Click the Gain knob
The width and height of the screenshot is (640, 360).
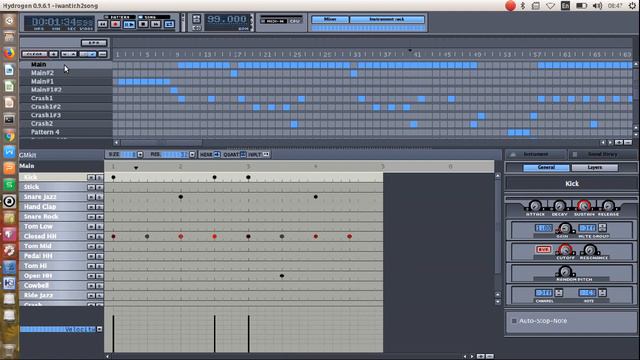coord(565,228)
